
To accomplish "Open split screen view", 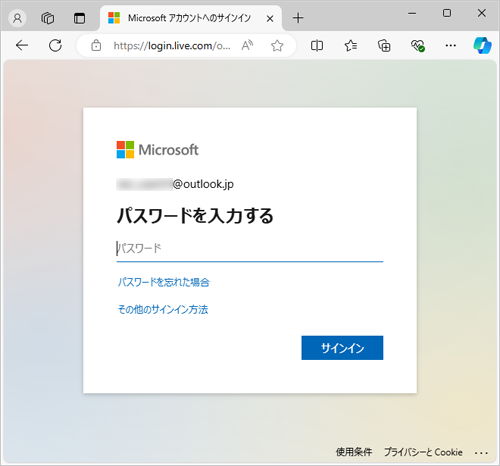I will pos(317,45).
